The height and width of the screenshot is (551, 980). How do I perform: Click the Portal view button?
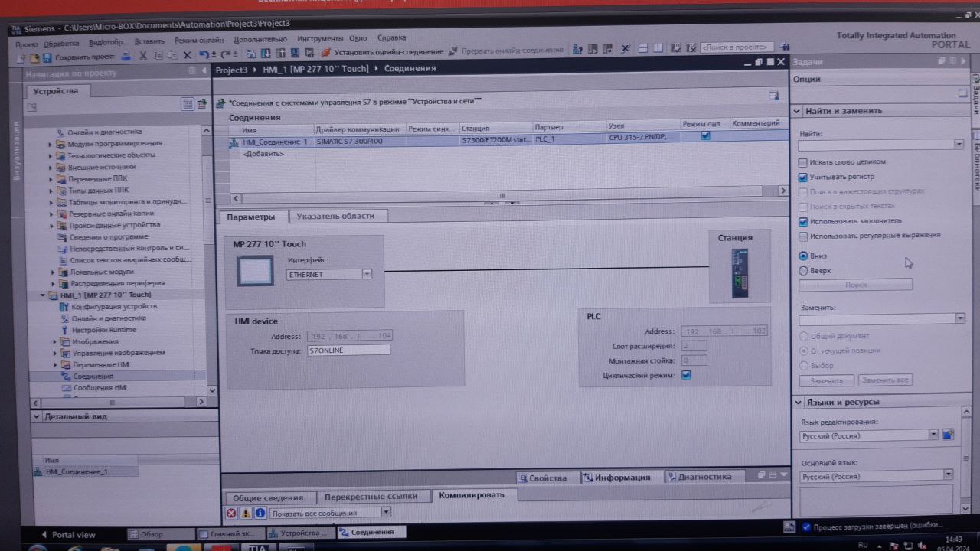pyautogui.click(x=68, y=535)
